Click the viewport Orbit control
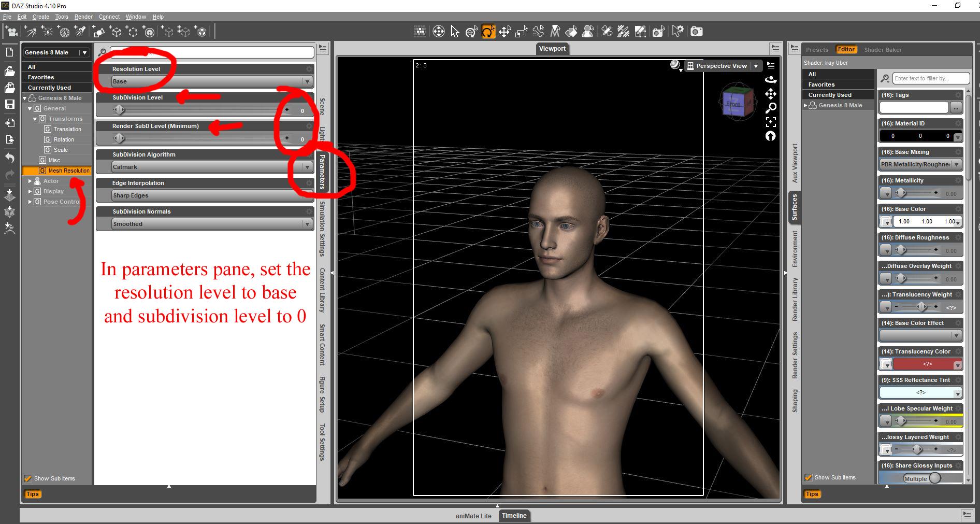This screenshot has height=524, width=980. point(771,80)
